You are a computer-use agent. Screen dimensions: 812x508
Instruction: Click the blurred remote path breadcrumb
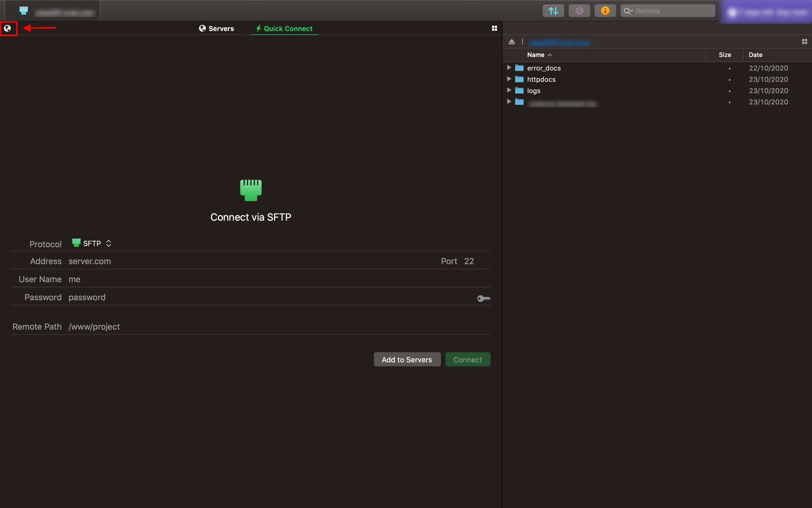pos(559,42)
